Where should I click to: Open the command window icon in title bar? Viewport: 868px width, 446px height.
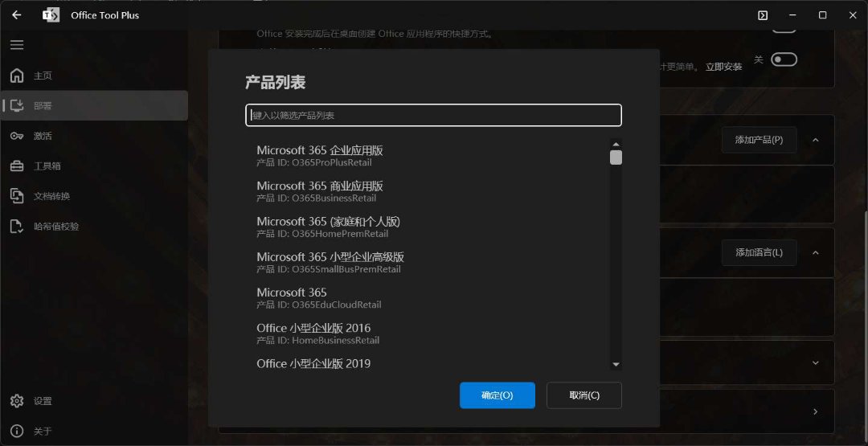[x=763, y=15]
